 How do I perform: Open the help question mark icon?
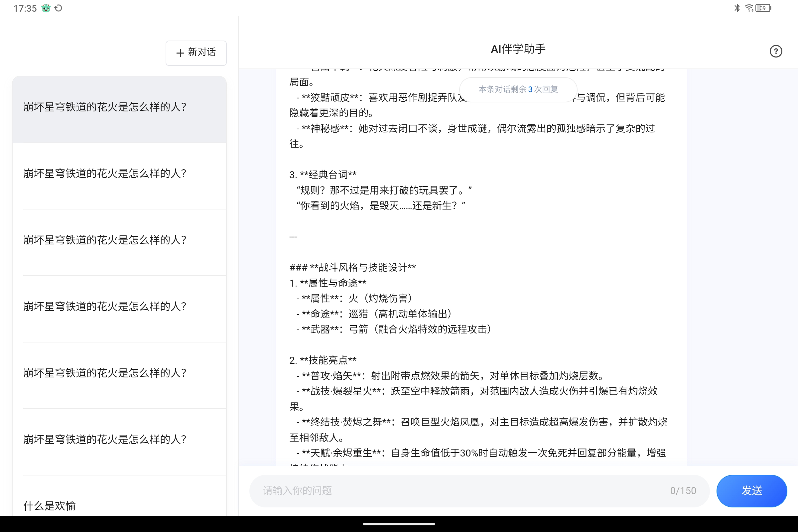click(x=776, y=51)
